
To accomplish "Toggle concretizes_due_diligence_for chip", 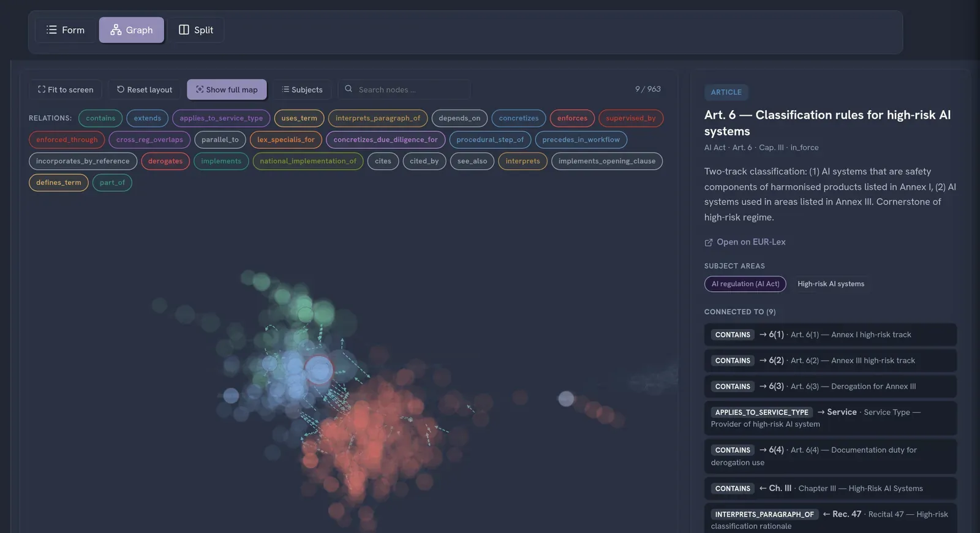I will coord(386,140).
